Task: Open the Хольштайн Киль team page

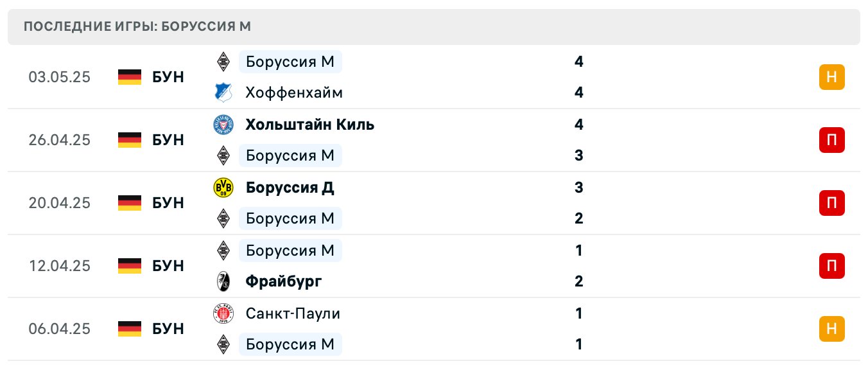Action: coord(309,125)
